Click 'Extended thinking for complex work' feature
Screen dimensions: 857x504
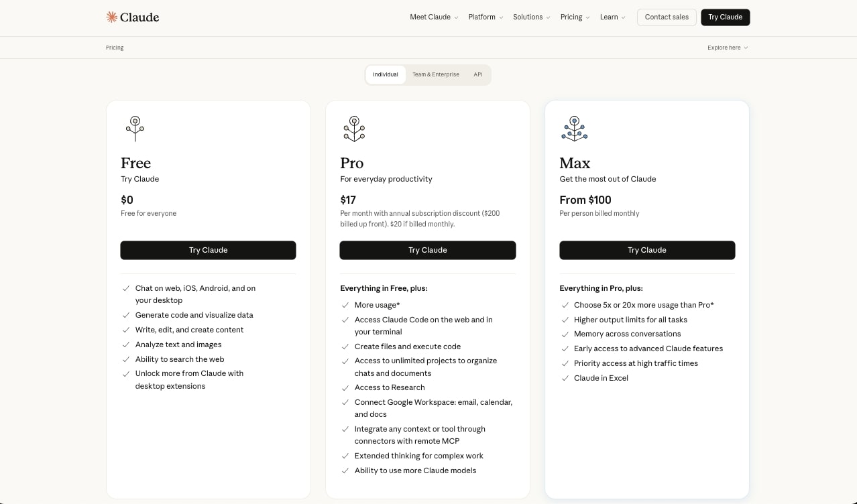click(x=419, y=456)
